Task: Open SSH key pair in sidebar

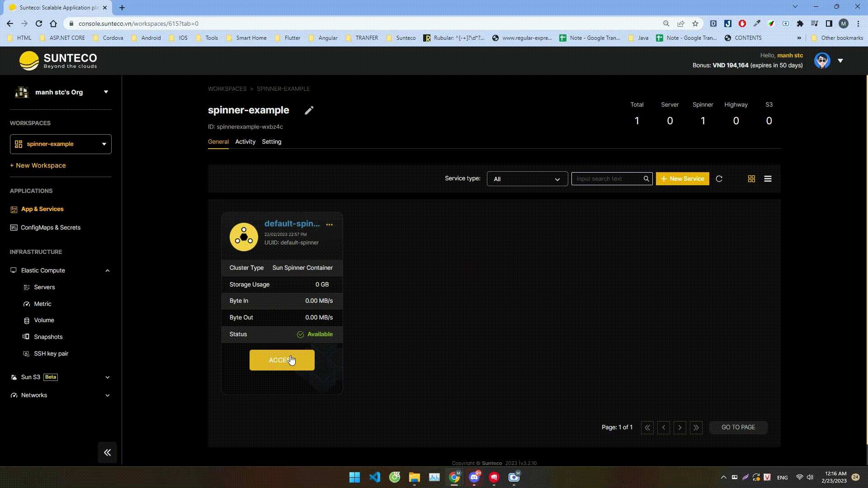Action: click(x=51, y=354)
